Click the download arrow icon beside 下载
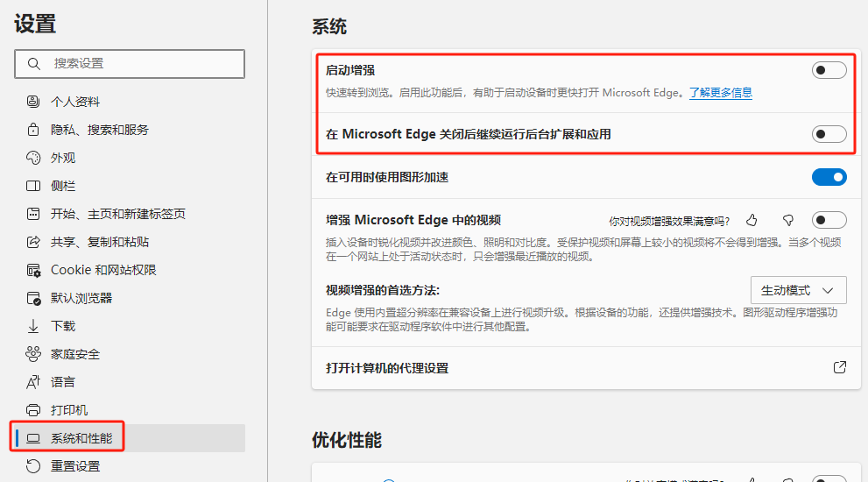Screen dimensions: 868x482 [x=33, y=326]
